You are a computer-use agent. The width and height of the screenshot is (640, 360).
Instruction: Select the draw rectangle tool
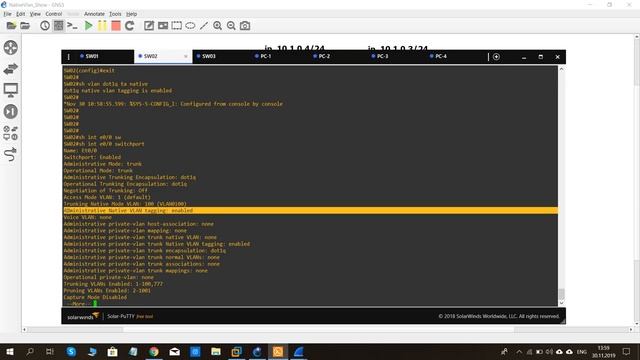pos(176,26)
